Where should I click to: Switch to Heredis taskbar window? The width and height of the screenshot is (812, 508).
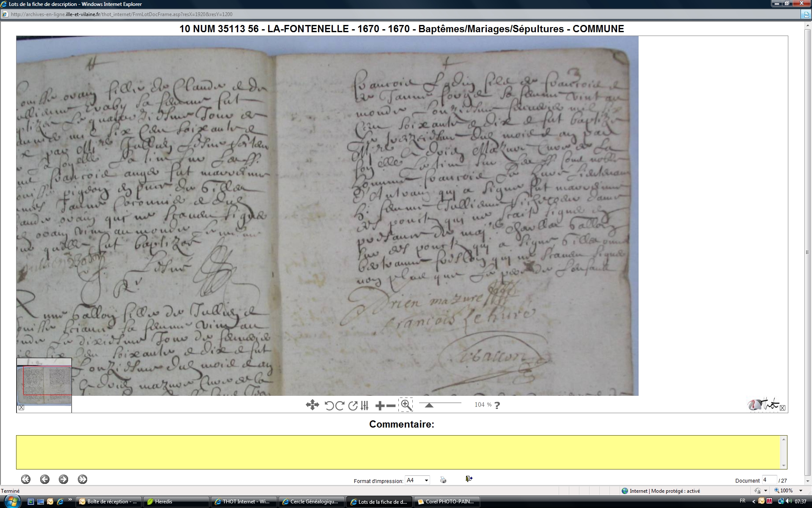point(176,502)
